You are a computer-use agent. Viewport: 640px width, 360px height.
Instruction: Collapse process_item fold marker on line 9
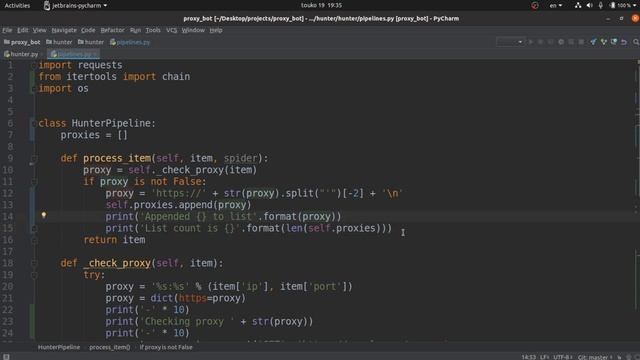pyautogui.click(x=34, y=158)
